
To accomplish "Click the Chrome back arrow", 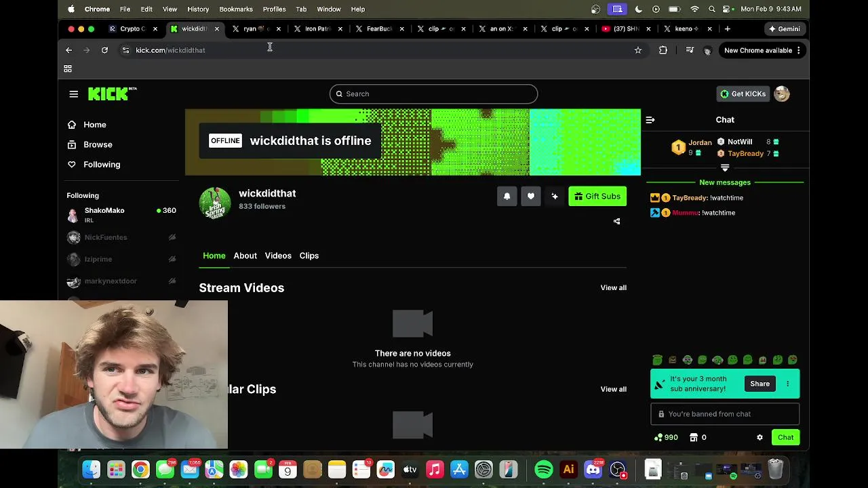I will (x=68, y=50).
